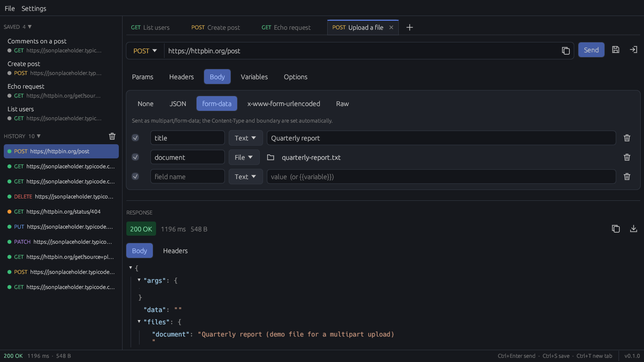Open the POST method dropdown
The width and height of the screenshot is (644, 362).
click(x=145, y=51)
